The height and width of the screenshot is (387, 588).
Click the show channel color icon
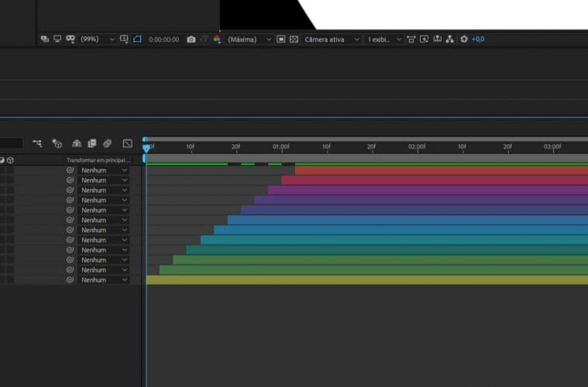(217, 39)
